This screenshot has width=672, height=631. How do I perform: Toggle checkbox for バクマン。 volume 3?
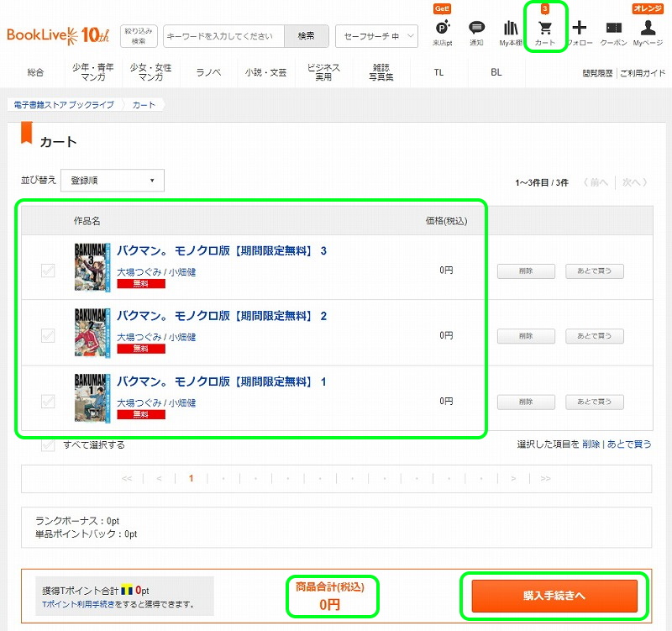pyautogui.click(x=48, y=271)
